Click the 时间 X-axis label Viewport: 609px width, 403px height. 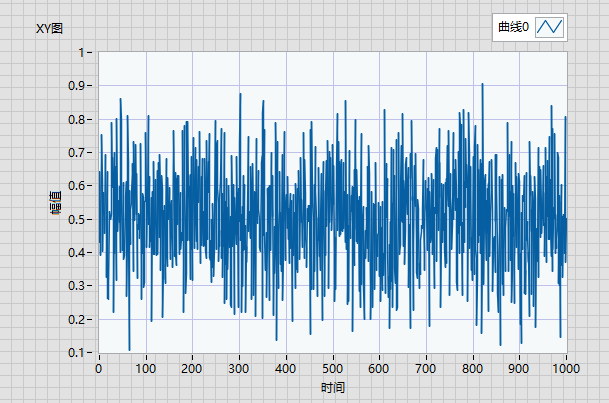coord(333,387)
